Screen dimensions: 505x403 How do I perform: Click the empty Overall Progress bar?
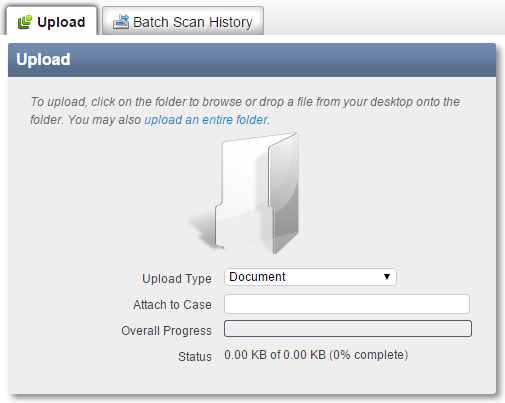(x=348, y=329)
